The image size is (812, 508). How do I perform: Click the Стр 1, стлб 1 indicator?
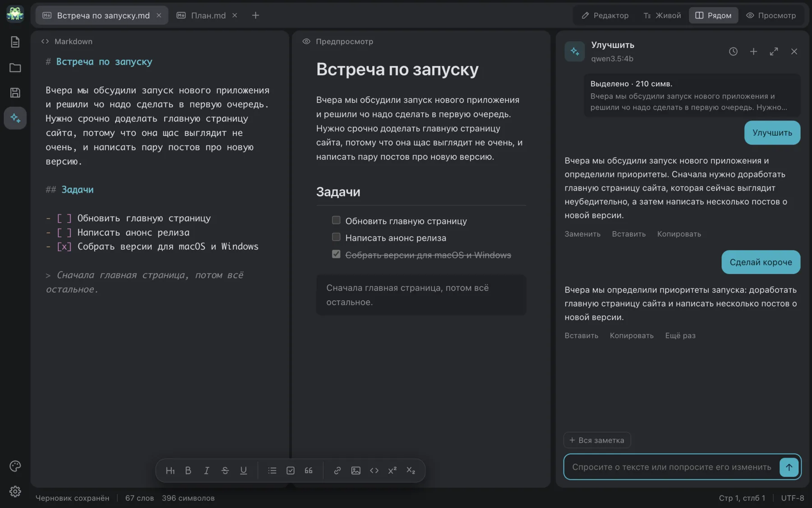pyautogui.click(x=742, y=498)
